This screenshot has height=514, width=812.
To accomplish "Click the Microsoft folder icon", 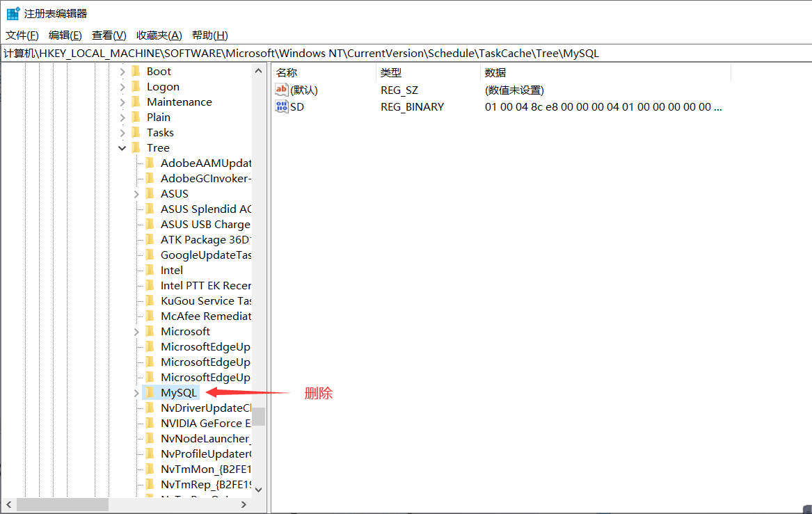I will click(x=150, y=331).
